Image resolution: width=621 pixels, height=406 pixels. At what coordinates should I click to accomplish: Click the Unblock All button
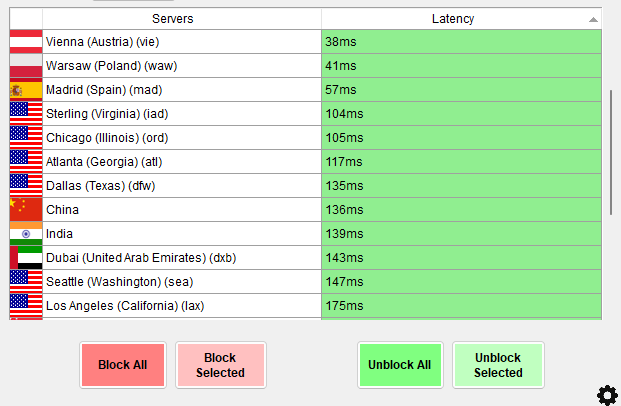(x=400, y=365)
